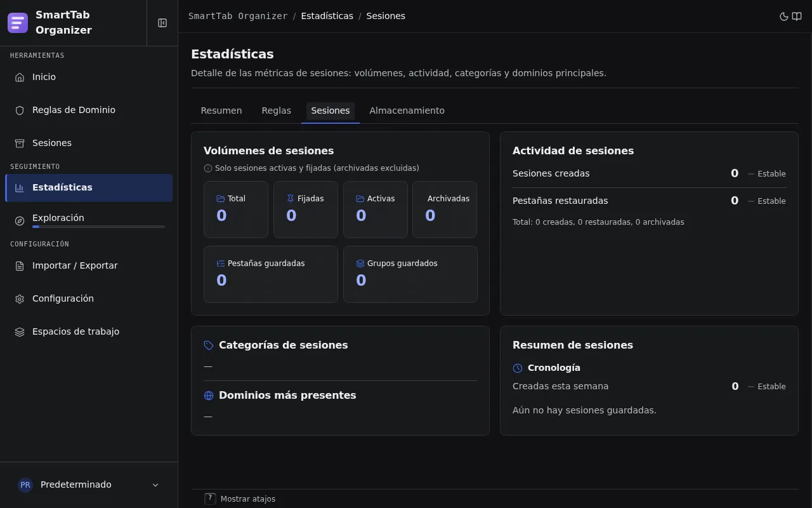Click the tag icon by Categorías de sesiones

209,345
